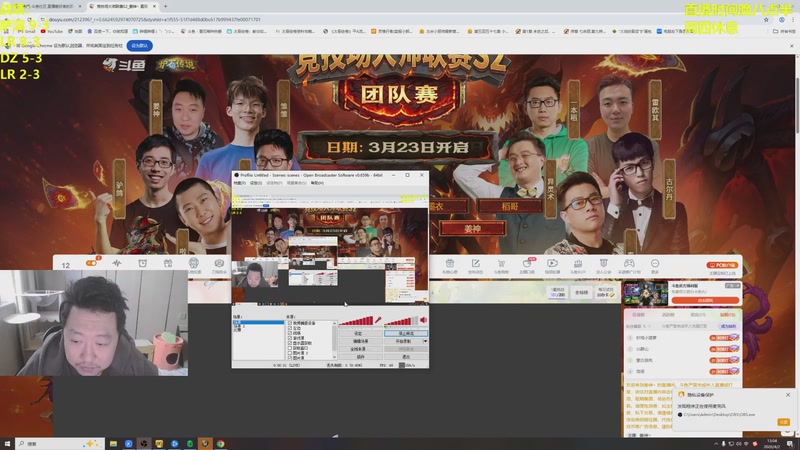Click the alarm clock icon in left toolbar
This screenshot has height=450, width=800.
pyautogui.click(x=142, y=263)
